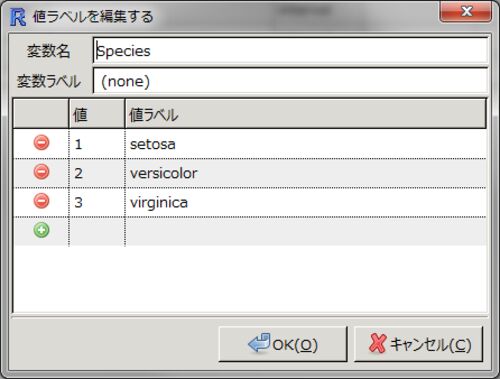
Task: Remove the virginica value label row
Action: 41,201
